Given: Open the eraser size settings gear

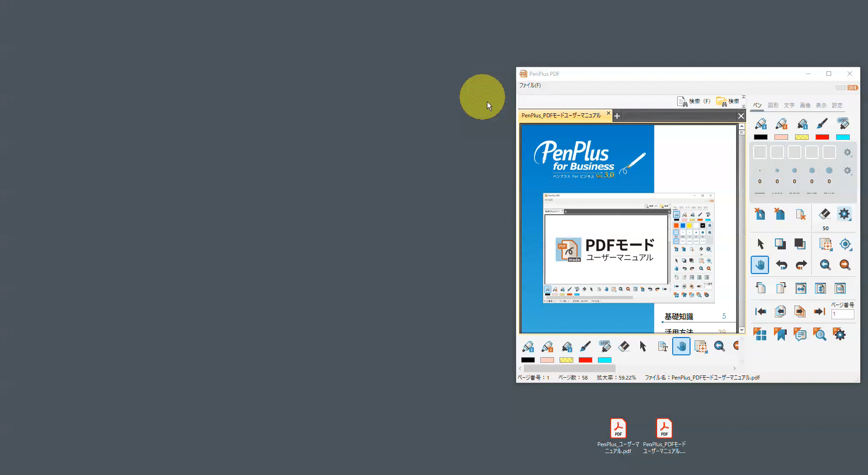Looking at the screenshot, I should (x=844, y=214).
